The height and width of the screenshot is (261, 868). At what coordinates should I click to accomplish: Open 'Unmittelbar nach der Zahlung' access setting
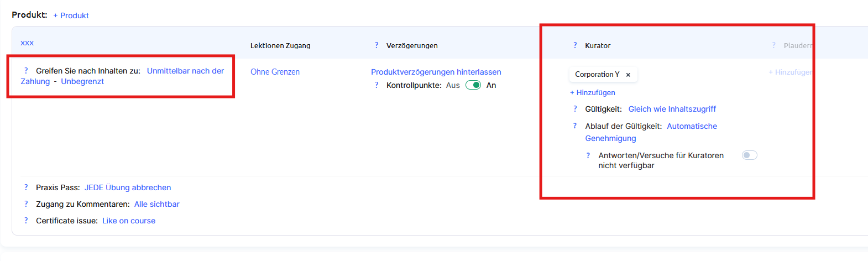pos(185,71)
